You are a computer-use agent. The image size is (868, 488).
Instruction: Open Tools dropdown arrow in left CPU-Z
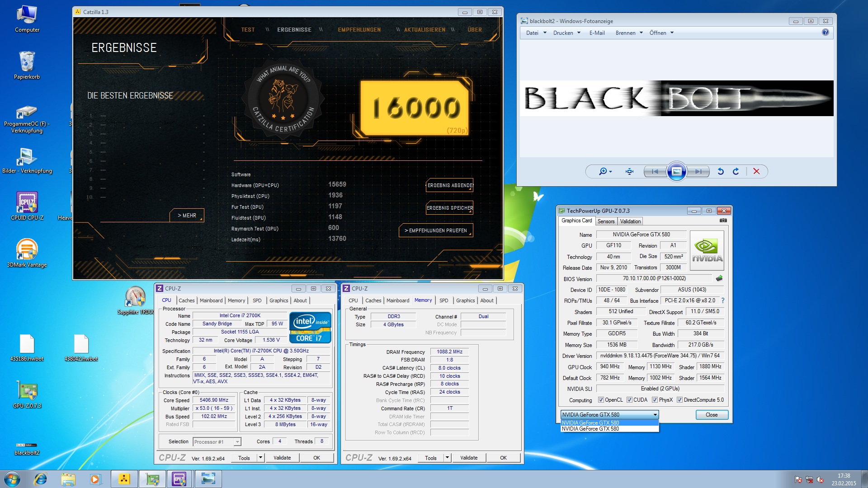click(x=260, y=458)
